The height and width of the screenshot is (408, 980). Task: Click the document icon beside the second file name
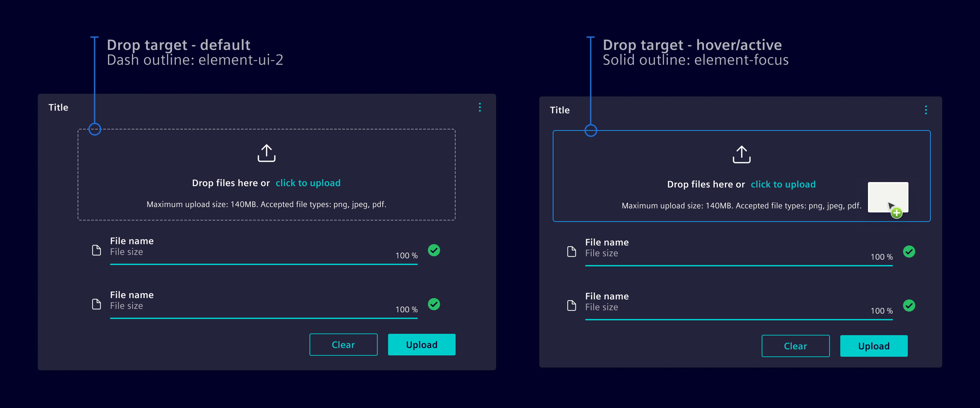pos(96,303)
